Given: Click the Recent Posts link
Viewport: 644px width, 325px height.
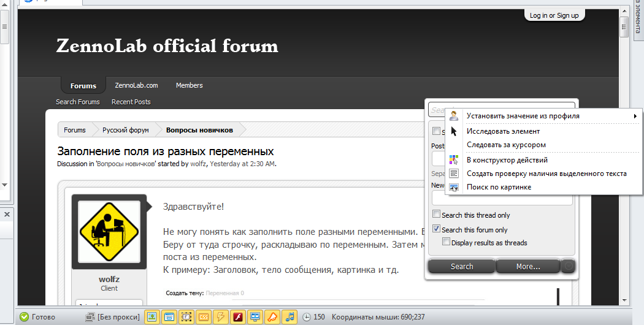Looking at the screenshot, I should (x=131, y=102).
